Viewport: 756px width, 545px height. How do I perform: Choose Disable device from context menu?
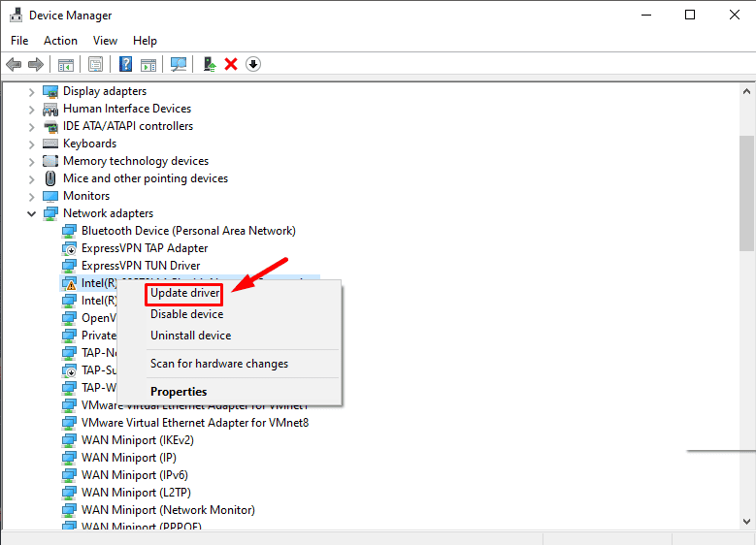coord(229,314)
